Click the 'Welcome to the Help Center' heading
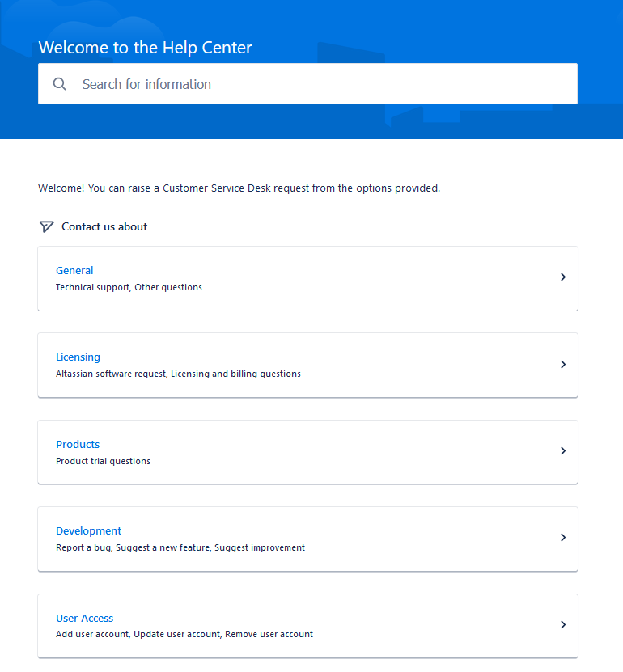This screenshot has width=623, height=672. click(x=145, y=48)
